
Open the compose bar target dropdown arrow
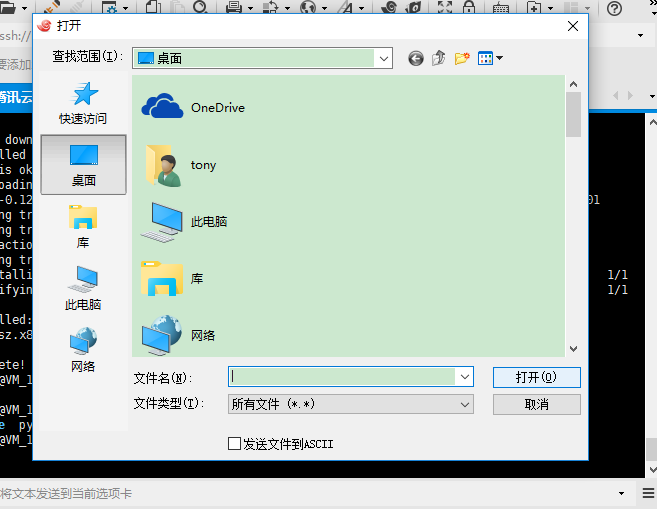pyautogui.click(x=621, y=493)
